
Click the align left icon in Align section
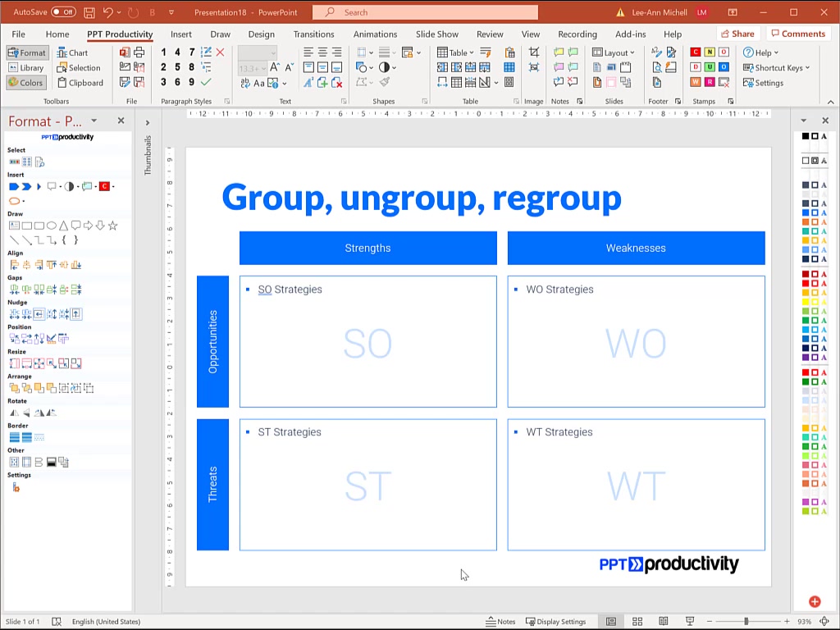[x=15, y=265]
